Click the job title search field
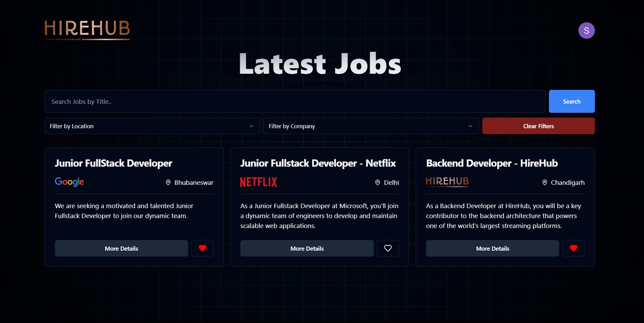The height and width of the screenshot is (323, 644). coord(295,101)
